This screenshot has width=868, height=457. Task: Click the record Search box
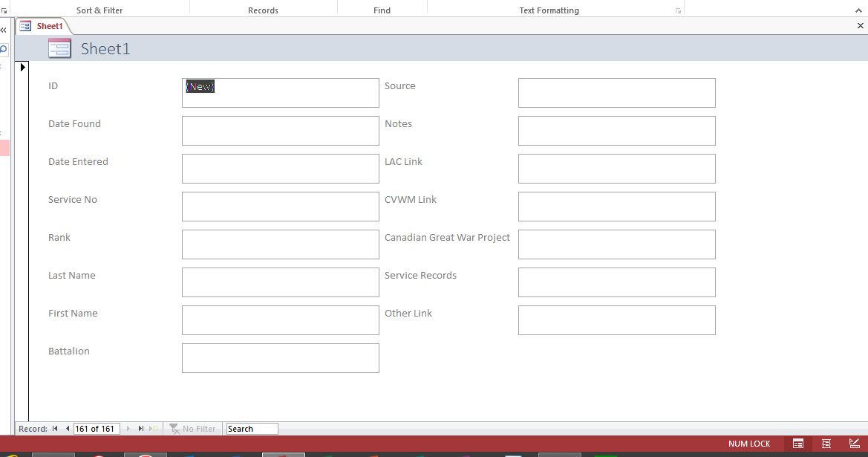click(252, 429)
